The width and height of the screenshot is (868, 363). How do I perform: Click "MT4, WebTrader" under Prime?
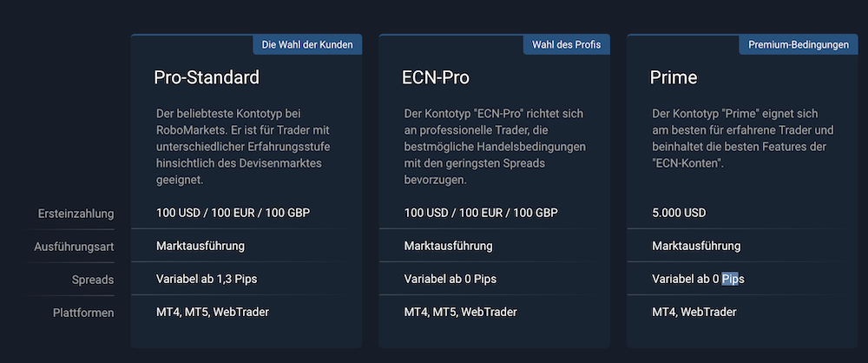[x=694, y=312]
